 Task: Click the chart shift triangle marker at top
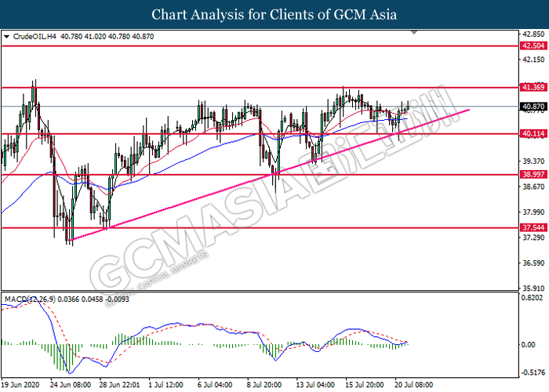tap(414, 33)
